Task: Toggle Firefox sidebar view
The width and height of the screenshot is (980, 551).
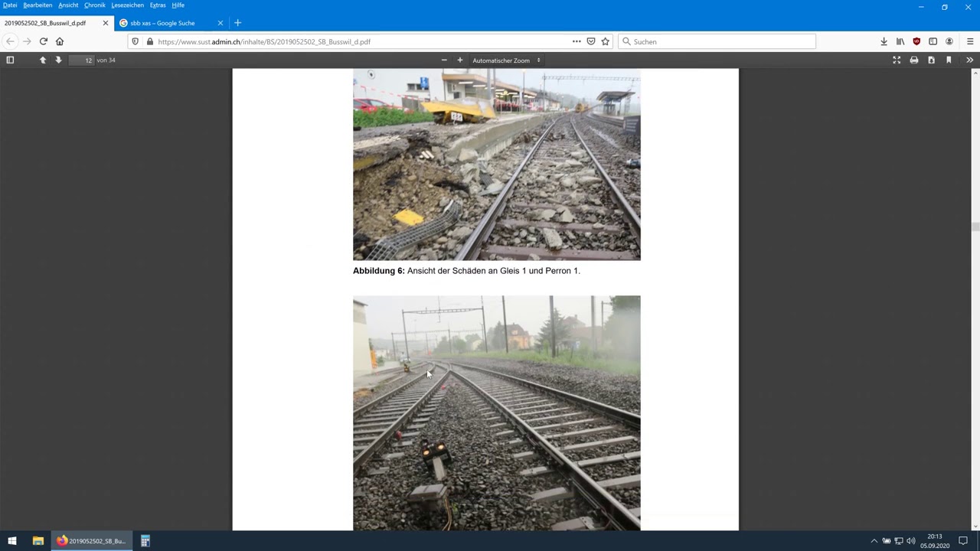Action: (933, 41)
